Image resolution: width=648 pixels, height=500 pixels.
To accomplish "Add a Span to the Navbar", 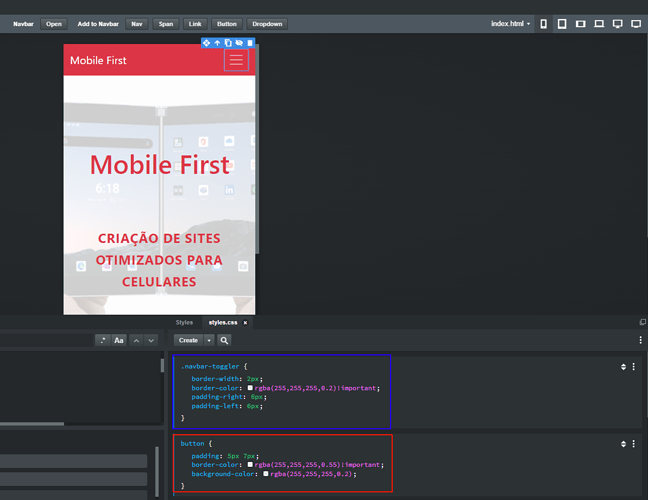I will click(x=166, y=24).
